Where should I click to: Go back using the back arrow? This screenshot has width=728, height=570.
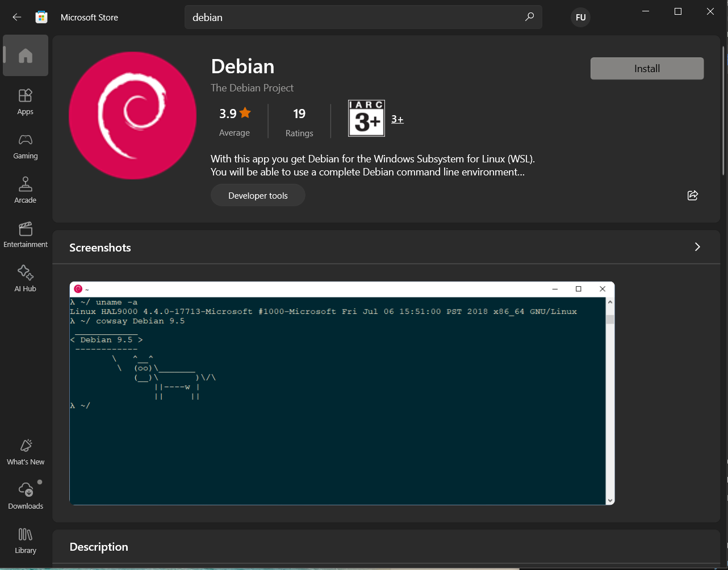pyautogui.click(x=17, y=17)
